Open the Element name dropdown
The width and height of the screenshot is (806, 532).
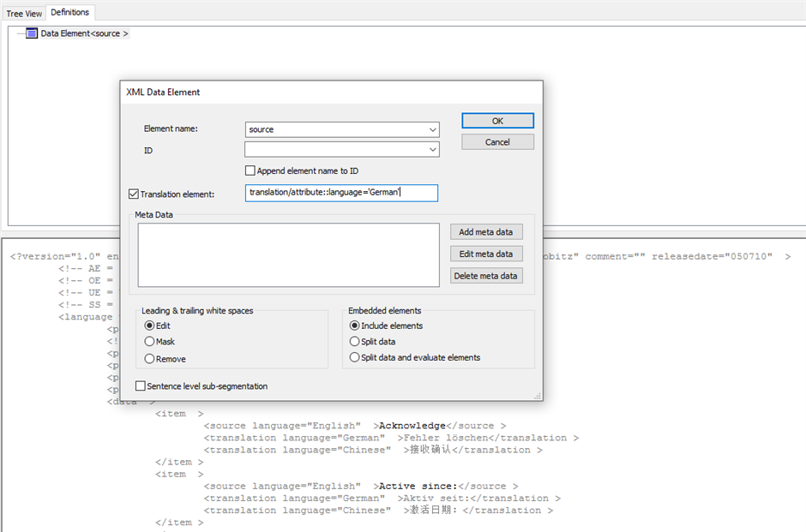432,129
